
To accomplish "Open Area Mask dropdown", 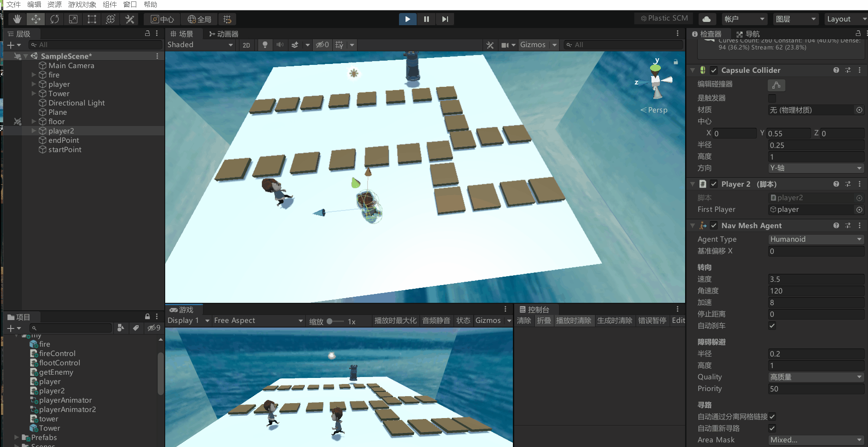I will (816, 440).
